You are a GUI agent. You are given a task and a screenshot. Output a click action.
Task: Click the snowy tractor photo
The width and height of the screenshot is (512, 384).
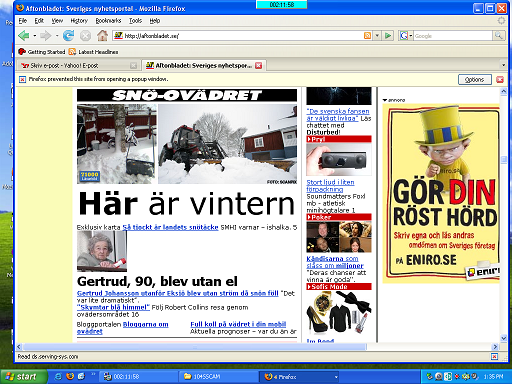(x=227, y=144)
